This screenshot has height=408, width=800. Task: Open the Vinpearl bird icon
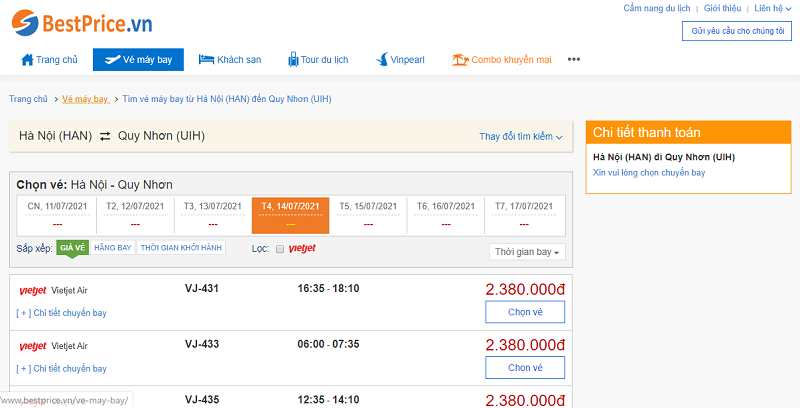pyautogui.click(x=382, y=60)
